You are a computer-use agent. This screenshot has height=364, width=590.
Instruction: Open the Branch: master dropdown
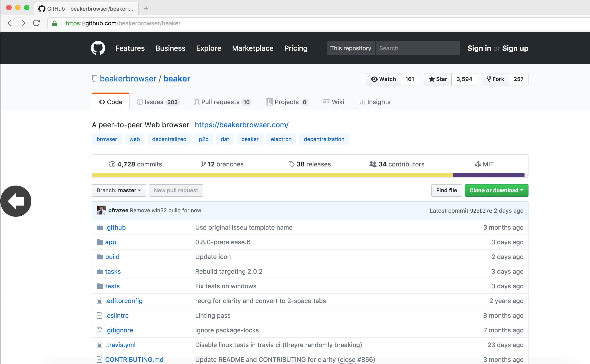pyautogui.click(x=119, y=190)
